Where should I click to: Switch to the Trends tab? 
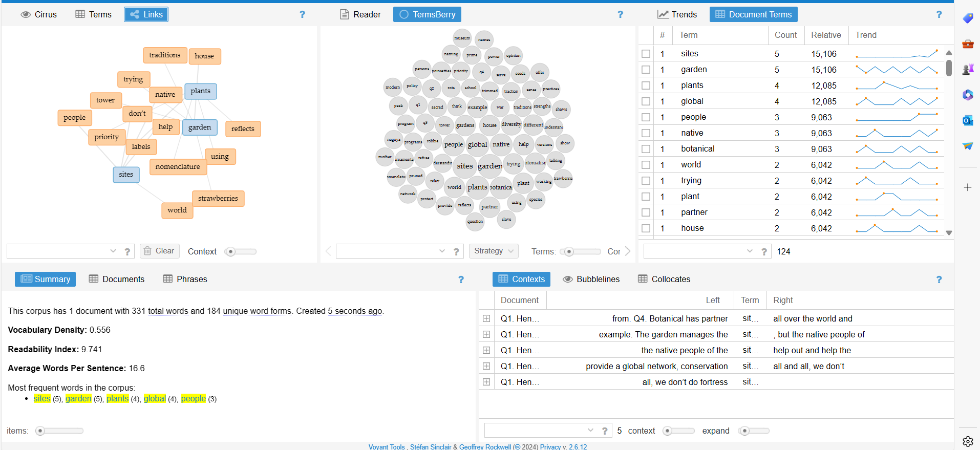tap(677, 14)
